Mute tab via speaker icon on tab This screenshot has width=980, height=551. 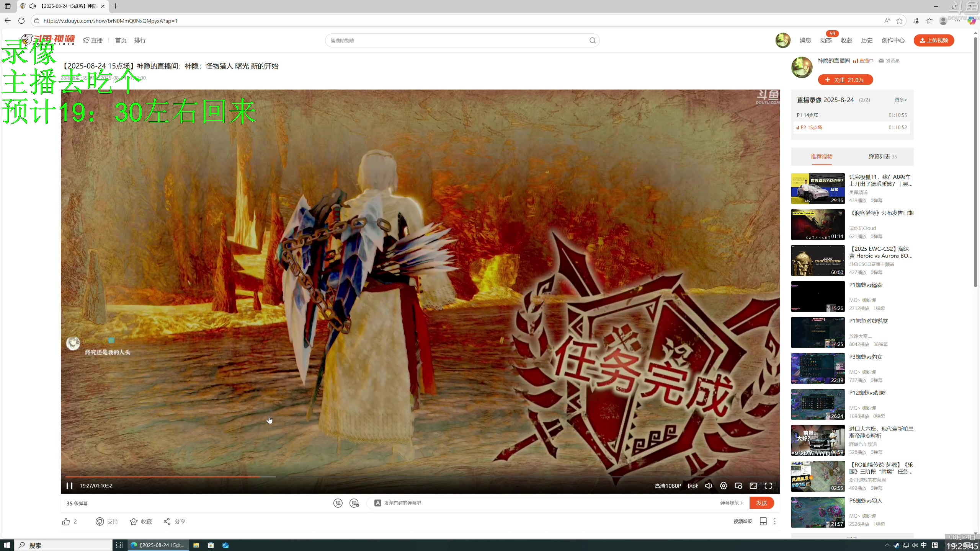click(33, 6)
